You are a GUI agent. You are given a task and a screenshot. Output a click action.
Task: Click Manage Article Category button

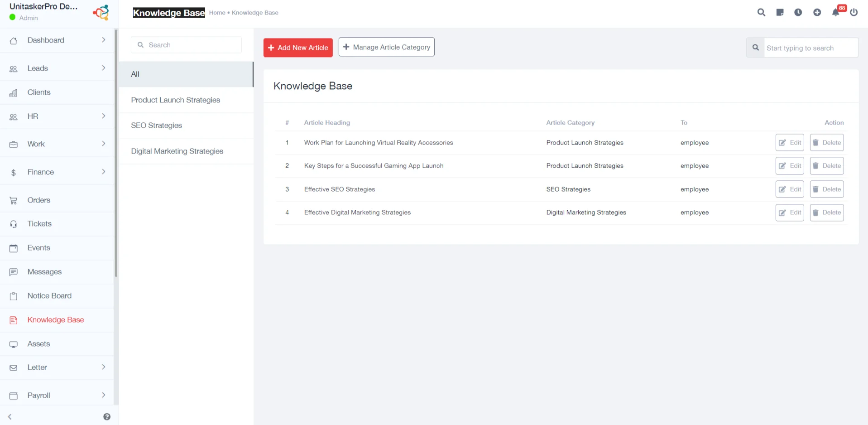point(387,47)
